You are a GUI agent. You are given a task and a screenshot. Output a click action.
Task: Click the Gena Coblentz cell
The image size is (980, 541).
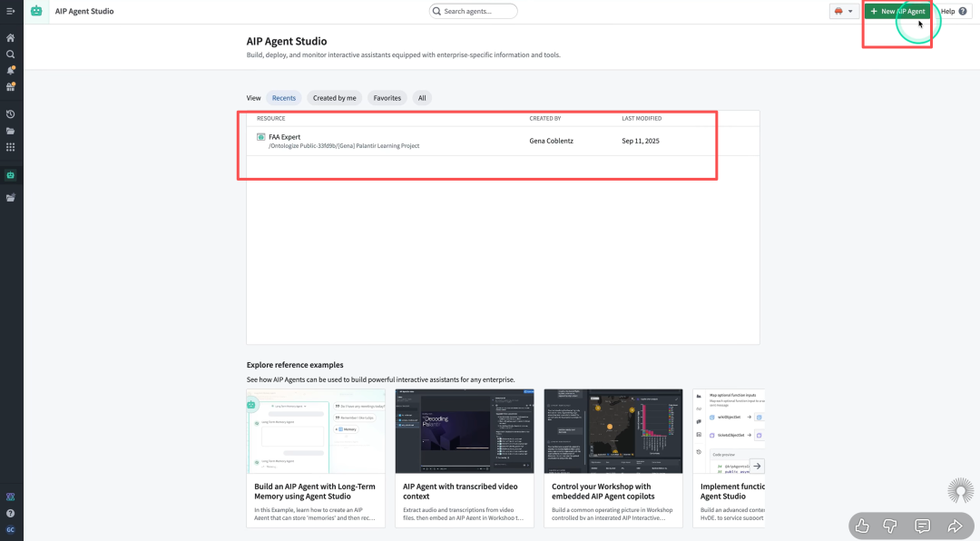tap(552, 141)
